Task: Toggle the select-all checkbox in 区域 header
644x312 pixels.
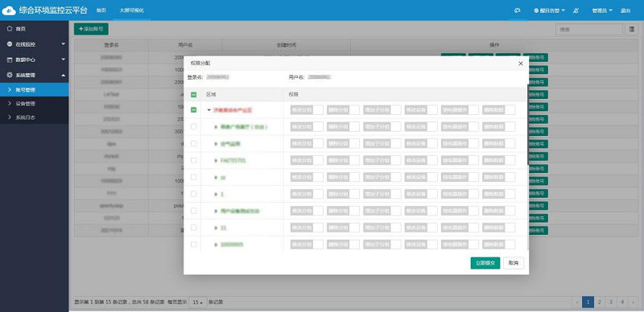Action: pos(194,94)
